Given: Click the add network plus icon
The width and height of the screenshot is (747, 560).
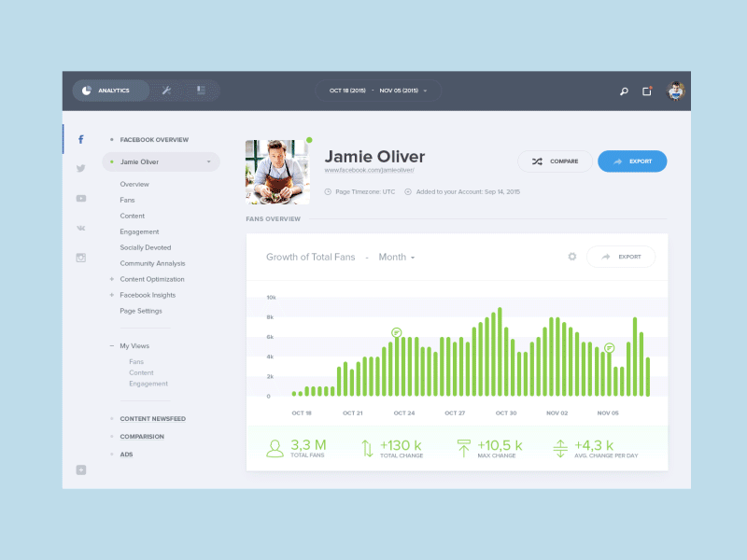Looking at the screenshot, I should (81, 470).
